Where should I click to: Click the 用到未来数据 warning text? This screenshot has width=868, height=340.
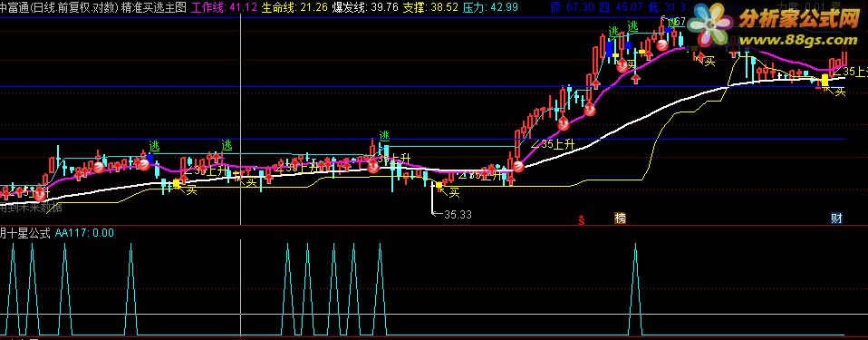[x=31, y=209]
